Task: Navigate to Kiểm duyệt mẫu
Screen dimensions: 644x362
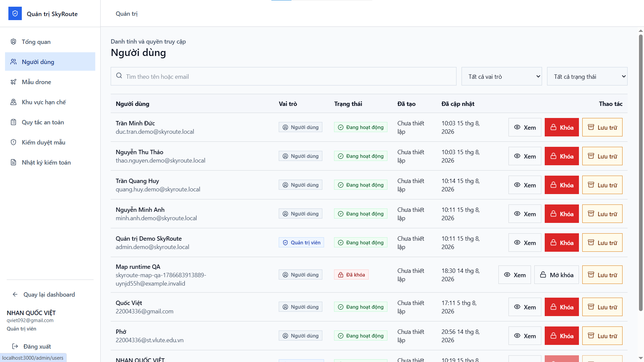Action: [50, 142]
